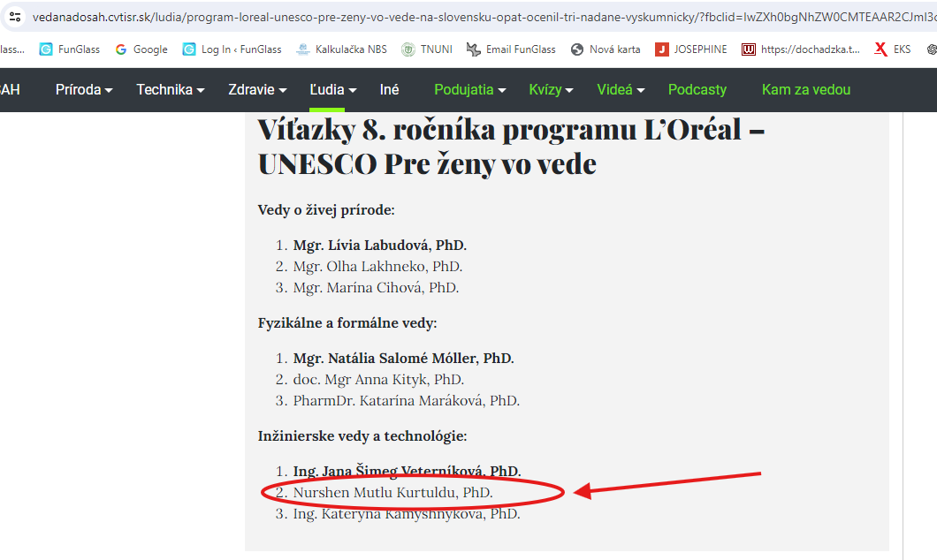Open the Nová karta bookmark
The height and width of the screenshot is (560, 937).
pyautogui.click(x=606, y=49)
